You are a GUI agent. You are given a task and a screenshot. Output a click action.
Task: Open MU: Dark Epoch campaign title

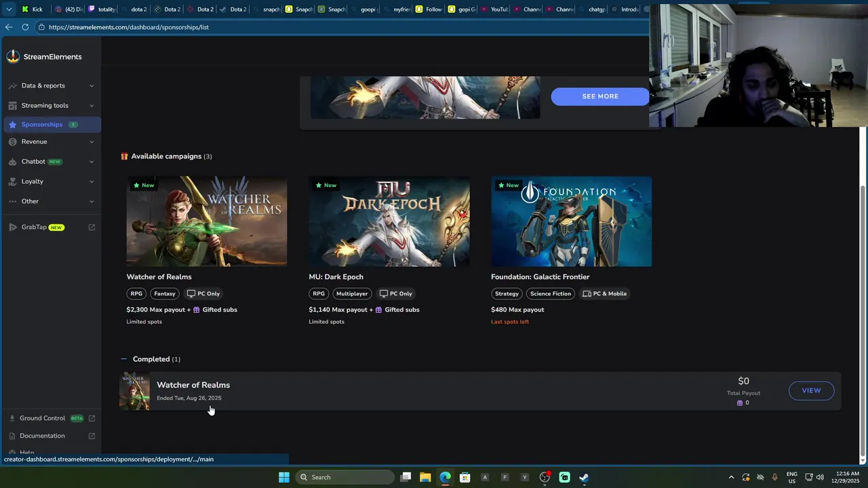(336, 277)
